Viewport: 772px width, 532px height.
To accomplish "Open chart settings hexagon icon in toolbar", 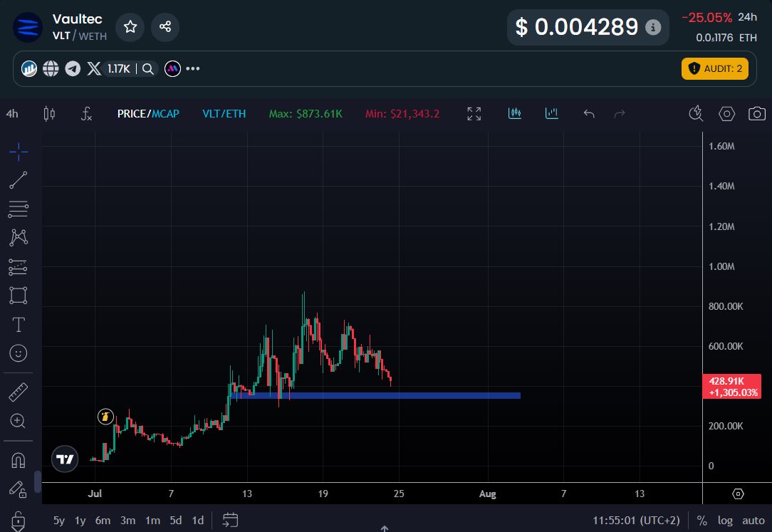I will tap(726, 114).
